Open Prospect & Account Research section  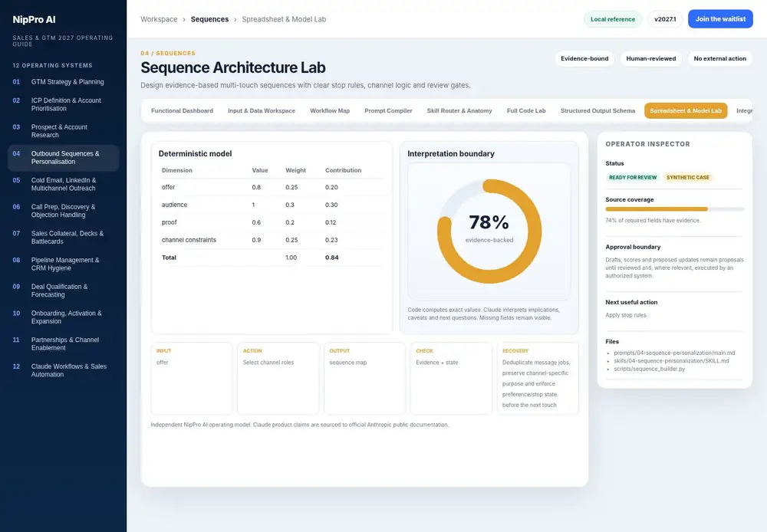[63, 130]
